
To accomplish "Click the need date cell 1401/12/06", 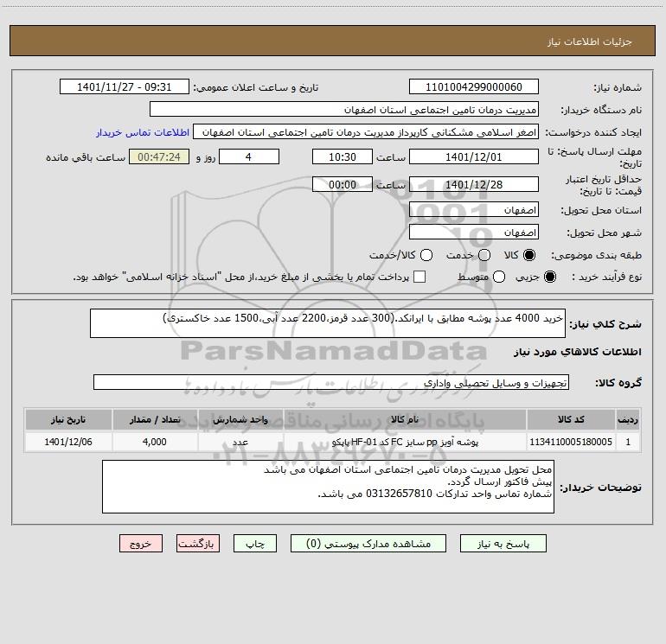I will [x=68, y=442].
